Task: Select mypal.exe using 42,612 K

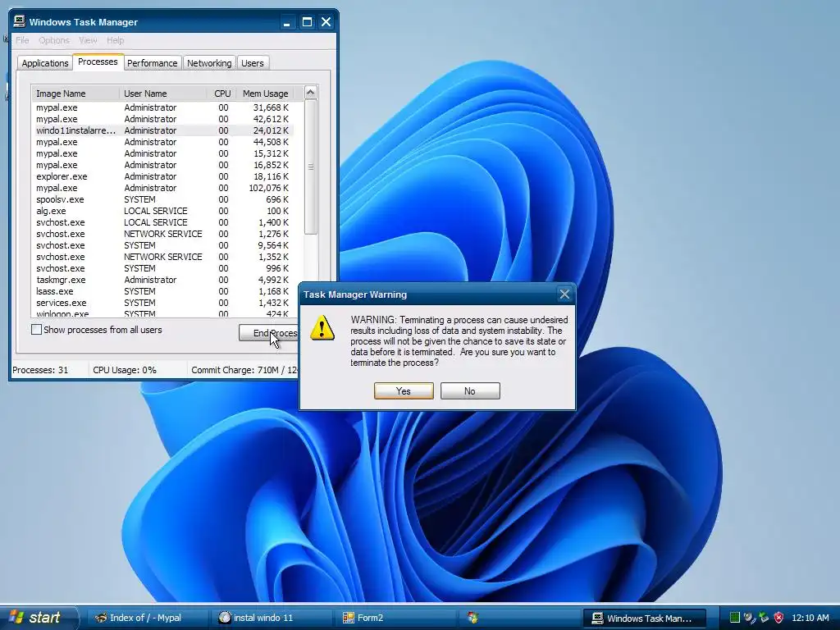Action: tap(162, 119)
